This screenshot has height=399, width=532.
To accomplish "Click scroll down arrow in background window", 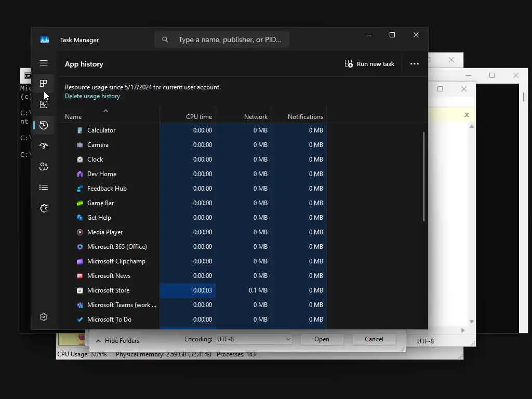I will tap(472, 322).
